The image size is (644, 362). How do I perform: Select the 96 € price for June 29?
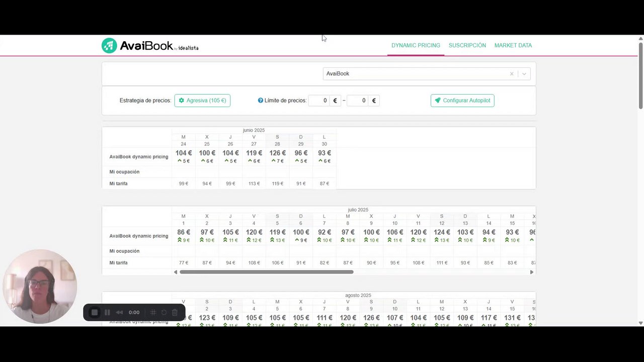tap(301, 153)
